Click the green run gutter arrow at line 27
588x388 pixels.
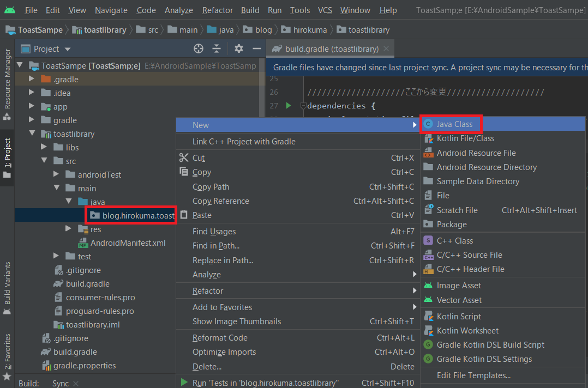tap(289, 105)
